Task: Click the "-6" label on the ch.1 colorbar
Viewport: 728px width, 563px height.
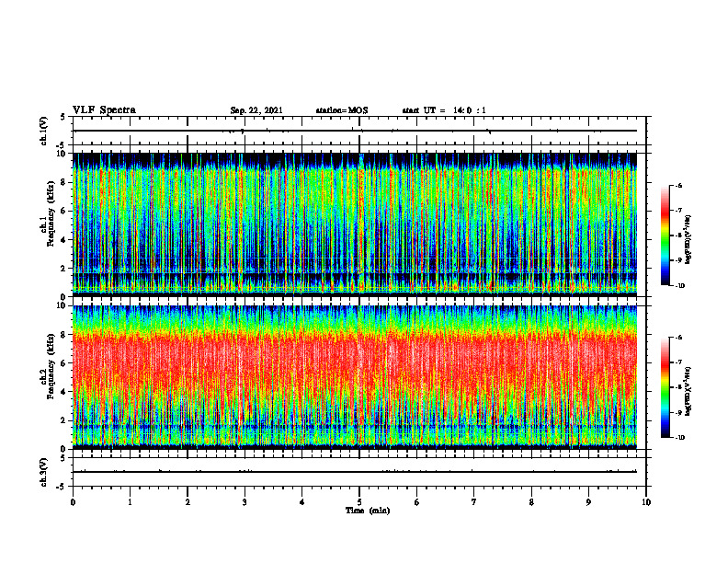Action: pos(678,185)
